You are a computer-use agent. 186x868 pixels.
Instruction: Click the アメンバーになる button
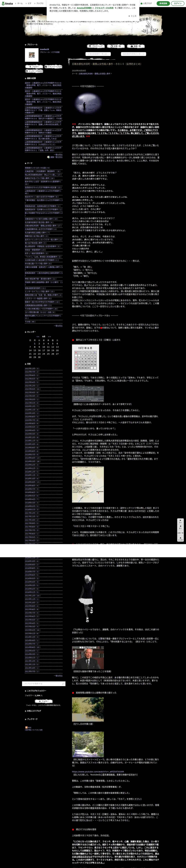point(53,67)
